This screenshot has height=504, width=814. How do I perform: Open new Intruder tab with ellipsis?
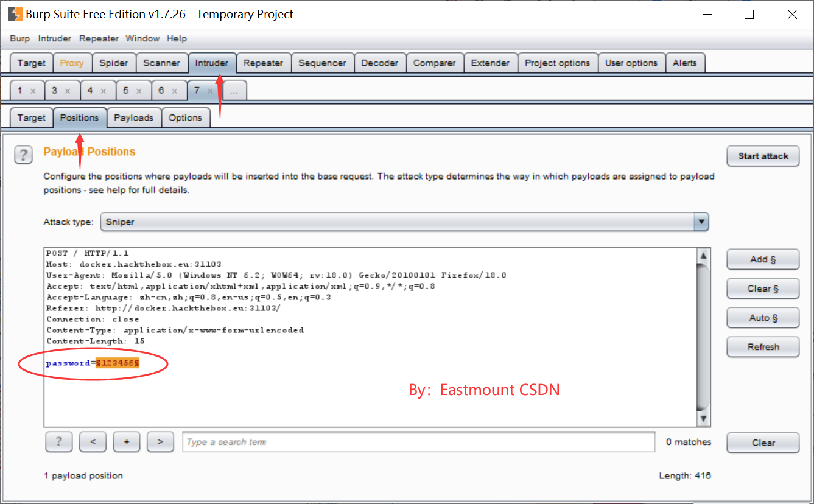[235, 91]
